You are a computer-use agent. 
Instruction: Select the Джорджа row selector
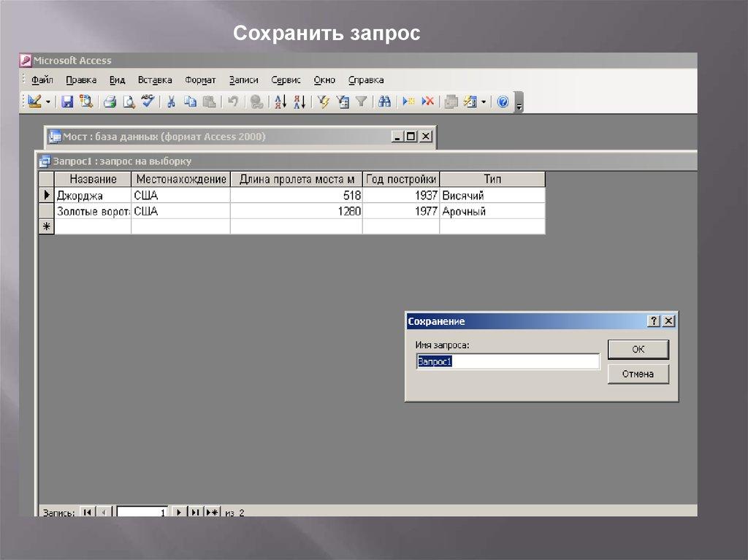47,196
